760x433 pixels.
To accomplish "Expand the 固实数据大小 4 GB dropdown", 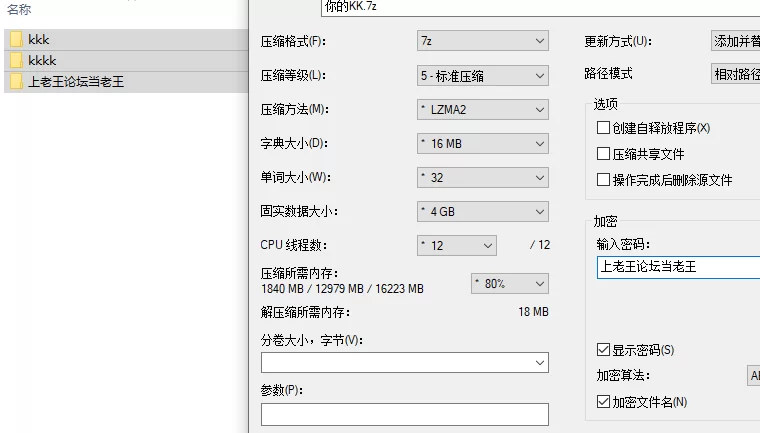I will click(x=483, y=211).
